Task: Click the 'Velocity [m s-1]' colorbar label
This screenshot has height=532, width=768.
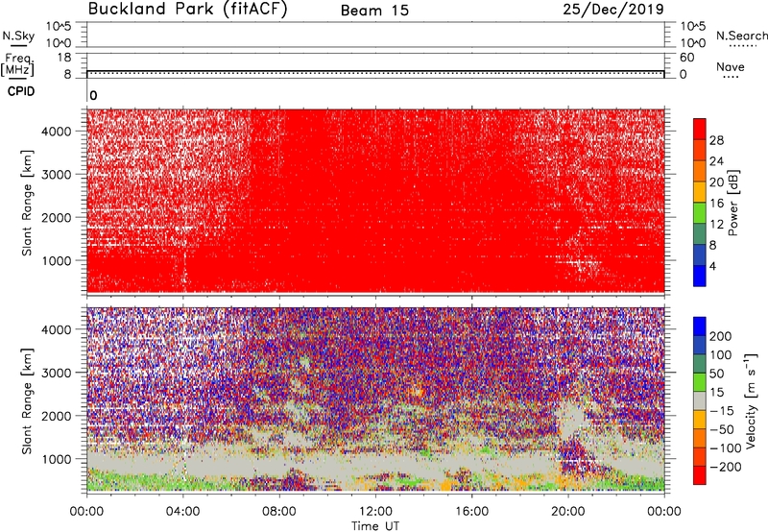Action: click(751, 400)
